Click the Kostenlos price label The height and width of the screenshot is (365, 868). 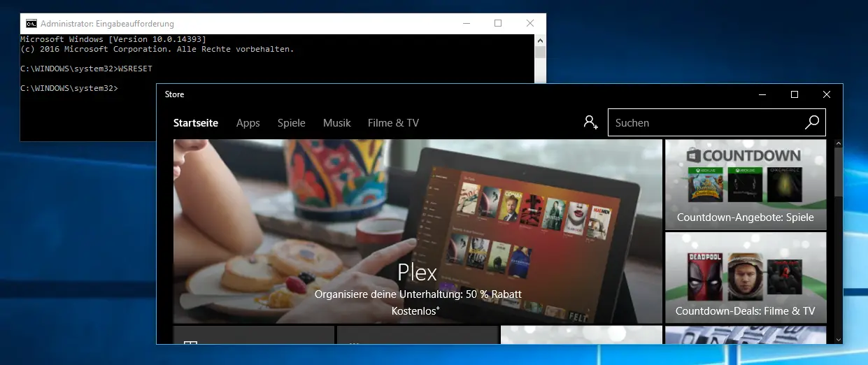pos(415,311)
